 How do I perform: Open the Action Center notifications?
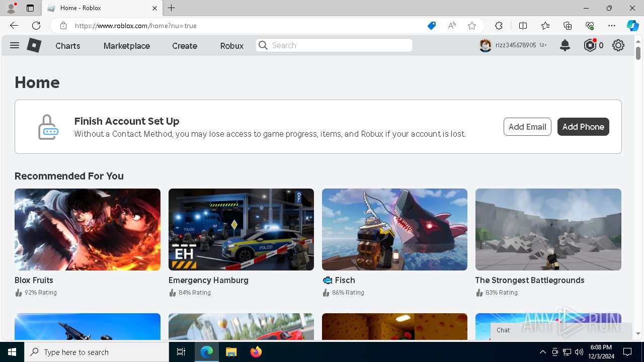pyautogui.click(x=627, y=352)
